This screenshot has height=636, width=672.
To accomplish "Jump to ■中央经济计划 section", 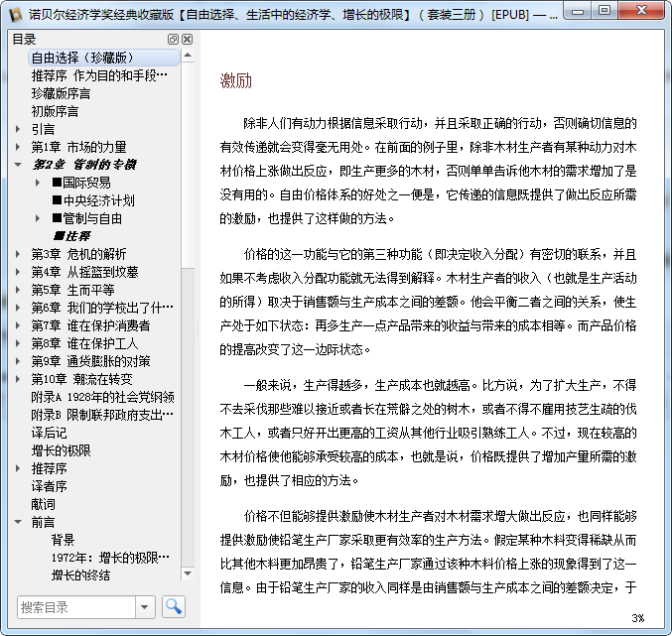I will pyautogui.click(x=93, y=200).
